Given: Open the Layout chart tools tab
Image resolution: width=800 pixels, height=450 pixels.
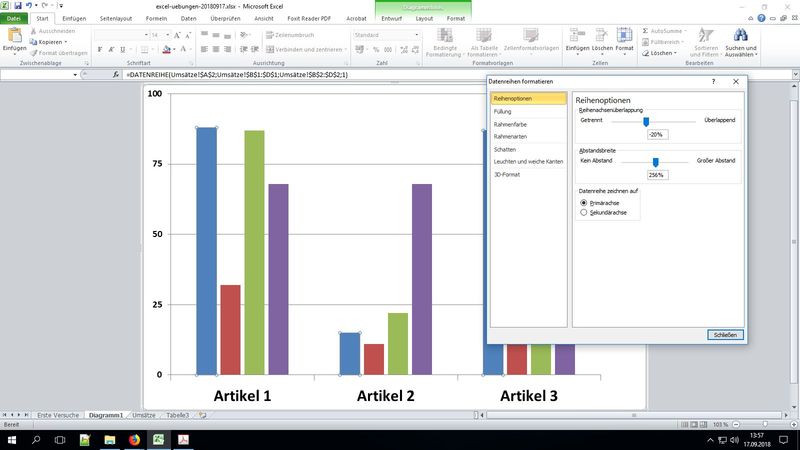Looking at the screenshot, I should [x=424, y=18].
